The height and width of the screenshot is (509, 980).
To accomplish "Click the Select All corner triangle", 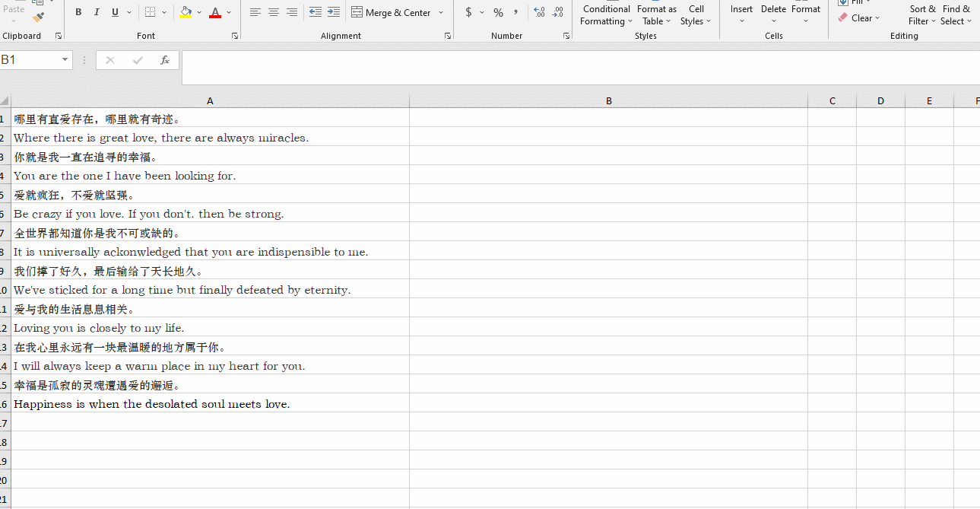I will click(5, 100).
